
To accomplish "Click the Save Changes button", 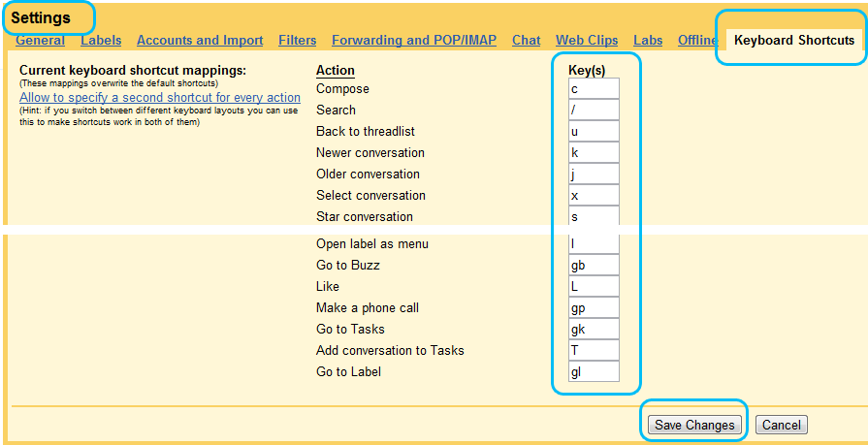I will (x=694, y=425).
